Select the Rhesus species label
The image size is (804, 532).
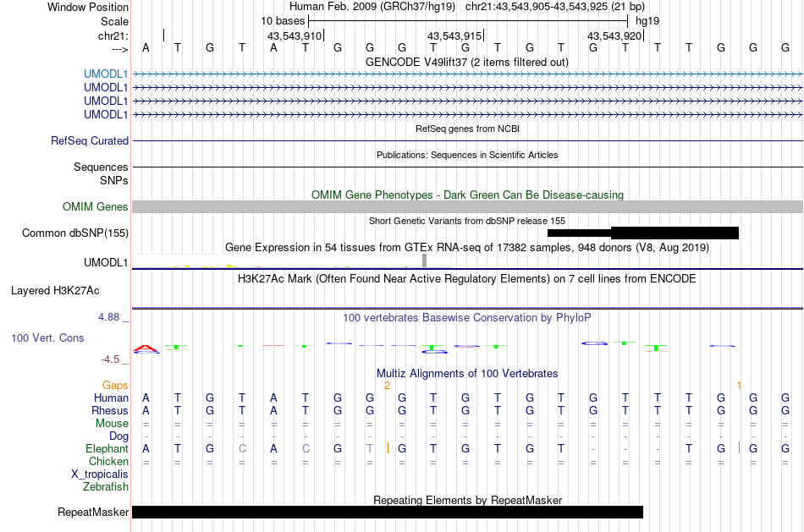[x=110, y=410]
